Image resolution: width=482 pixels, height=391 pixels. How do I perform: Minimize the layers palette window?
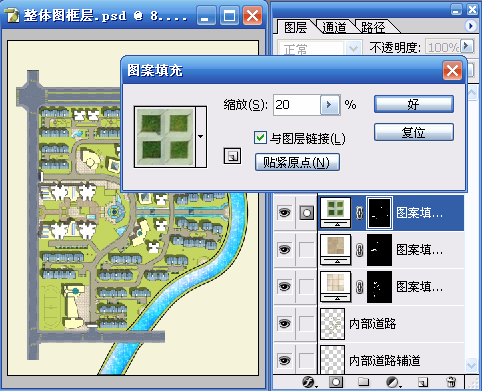click(456, 10)
